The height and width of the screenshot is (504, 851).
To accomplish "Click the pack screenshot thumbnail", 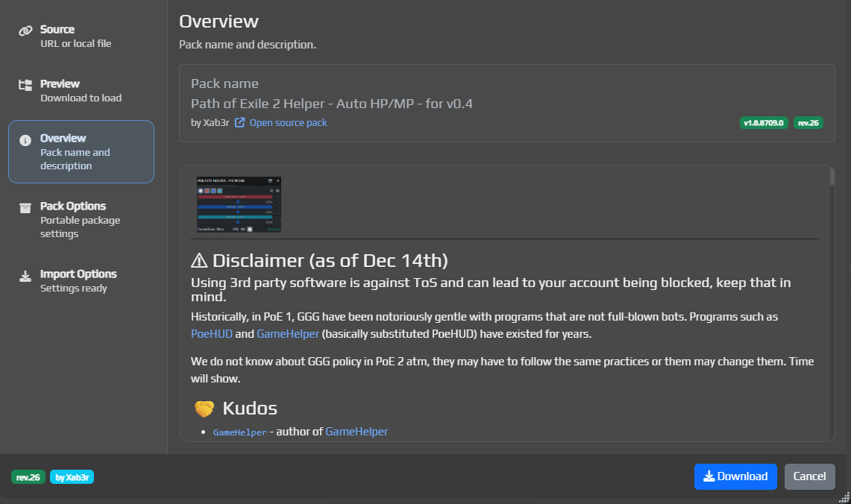I will pos(239,204).
